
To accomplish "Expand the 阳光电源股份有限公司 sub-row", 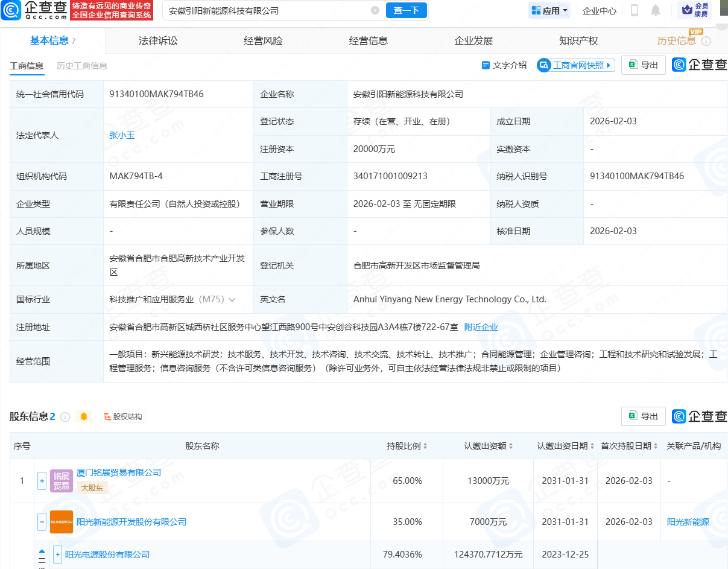I will (58, 555).
